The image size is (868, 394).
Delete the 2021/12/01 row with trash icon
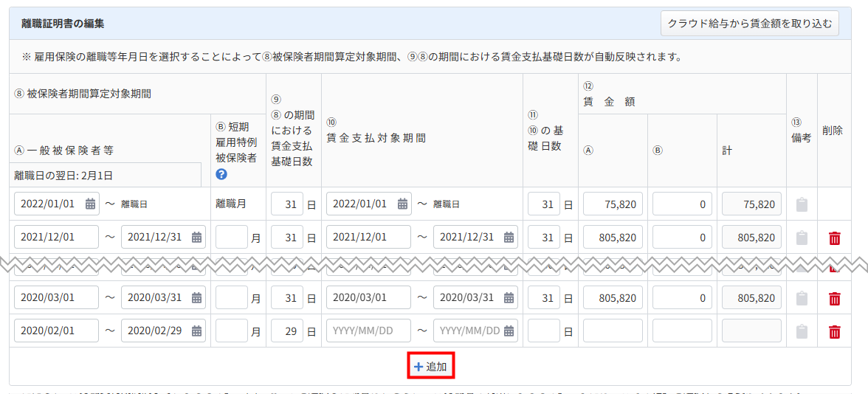[834, 238]
